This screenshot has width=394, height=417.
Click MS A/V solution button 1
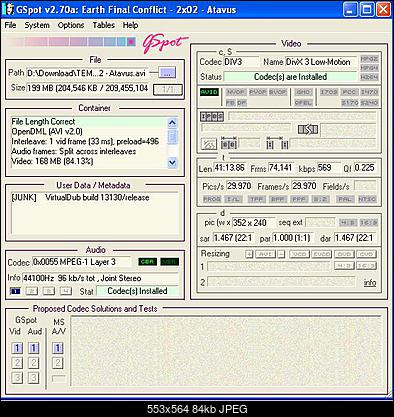[57, 348]
